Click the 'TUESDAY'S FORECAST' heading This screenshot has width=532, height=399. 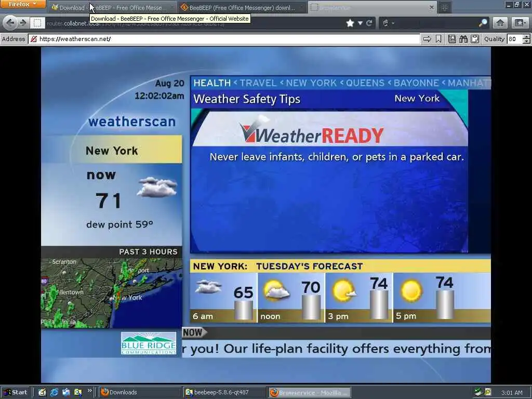click(310, 267)
